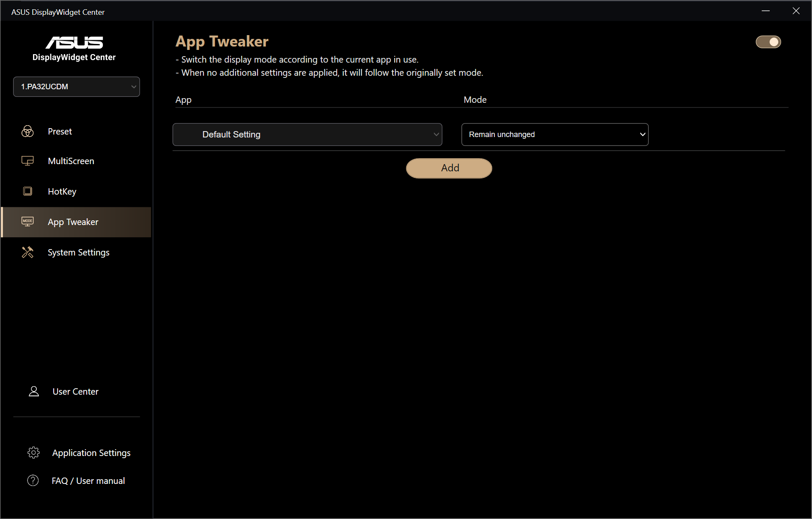Go to the Preset menu item
Image resolution: width=812 pixels, height=519 pixels.
pos(60,131)
